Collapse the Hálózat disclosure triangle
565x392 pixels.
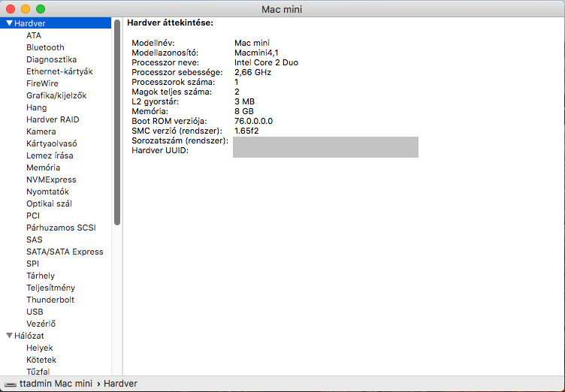(9, 336)
